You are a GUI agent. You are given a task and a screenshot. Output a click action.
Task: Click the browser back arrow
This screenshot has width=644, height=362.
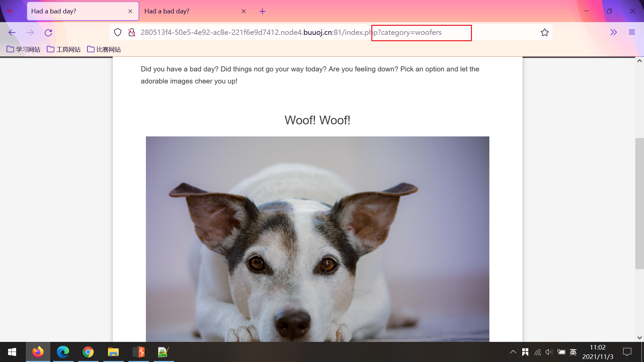coord(12,33)
